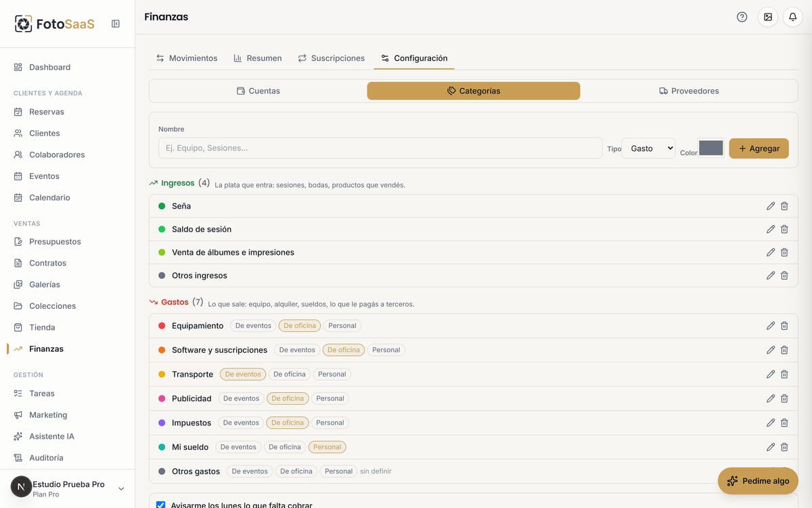The image size is (812, 508).
Task: Delete the Transporte category
Action: point(784,374)
